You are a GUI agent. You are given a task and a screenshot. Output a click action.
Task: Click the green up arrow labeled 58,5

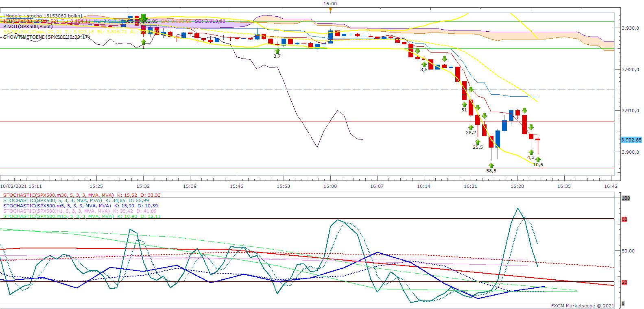[491, 165]
